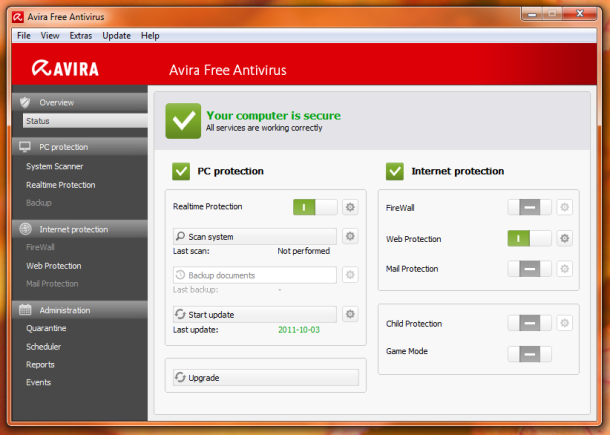The image size is (610, 435).
Task: Select Quarantine in the sidebar
Action: pyautogui.click(x=46, y=328)
